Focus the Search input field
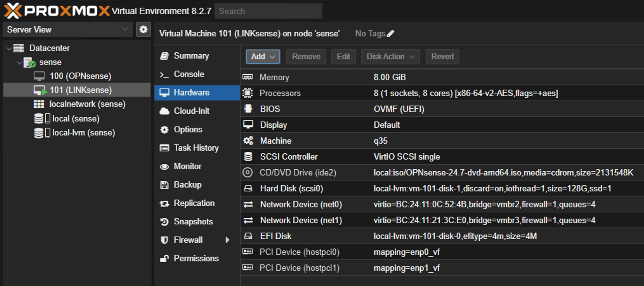644x286 pixels. tap(268, 11)
